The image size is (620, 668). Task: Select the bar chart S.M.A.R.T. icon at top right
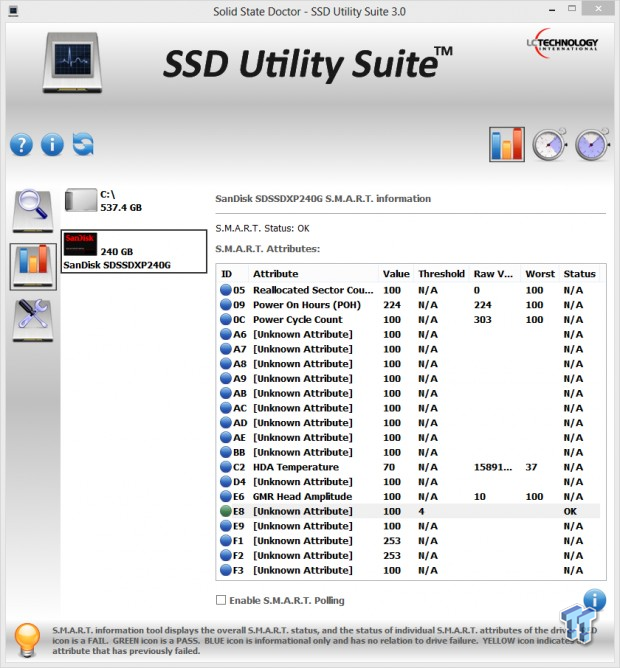pos(507,144)
